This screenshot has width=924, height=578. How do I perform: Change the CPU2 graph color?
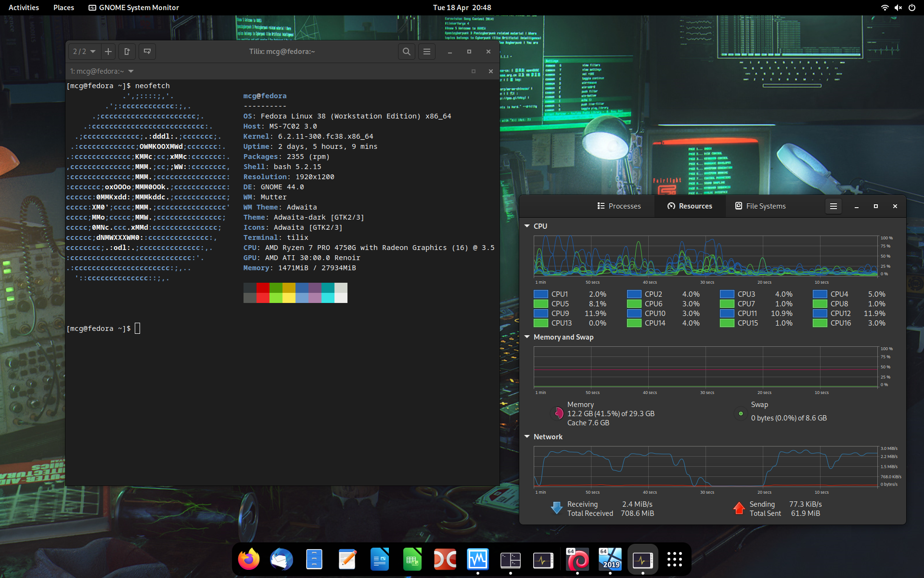click(634, 294)
